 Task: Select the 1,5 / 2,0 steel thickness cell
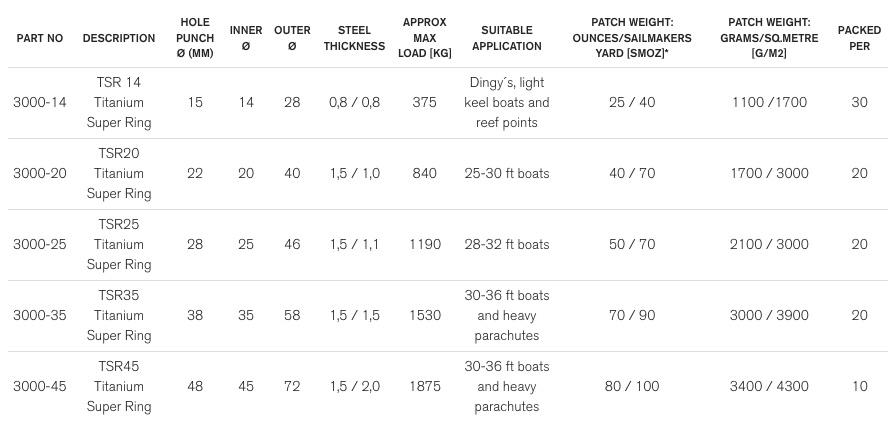(x=354, y=386)
